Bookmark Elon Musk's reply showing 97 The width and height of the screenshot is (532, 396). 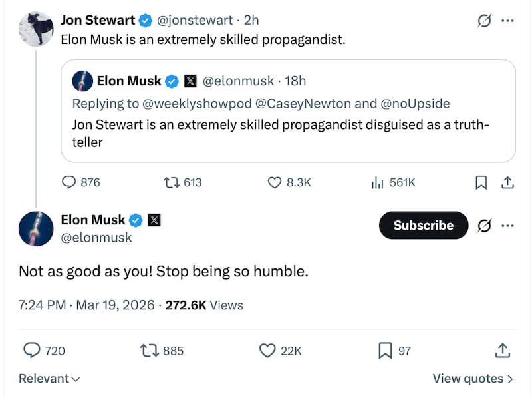click(x=385, y=350)
